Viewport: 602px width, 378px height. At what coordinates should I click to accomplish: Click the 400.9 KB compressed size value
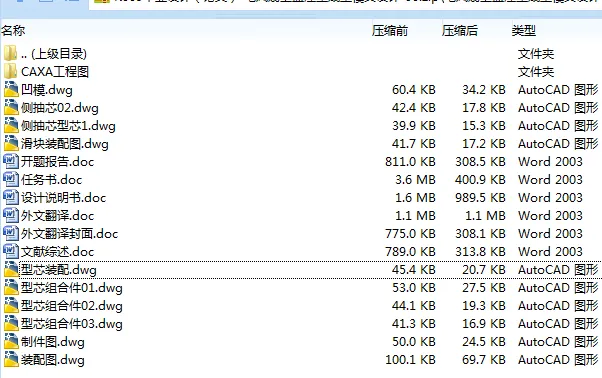pyautogui.click(x=480, y=180)
